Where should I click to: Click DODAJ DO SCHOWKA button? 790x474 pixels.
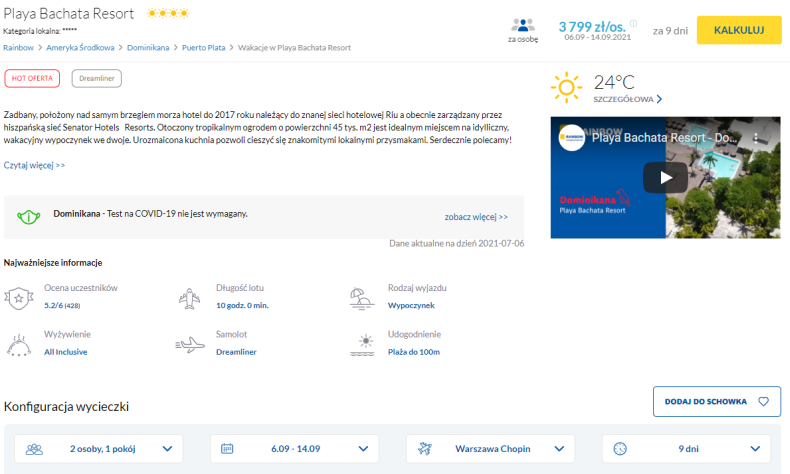click(x=717, y=401)
